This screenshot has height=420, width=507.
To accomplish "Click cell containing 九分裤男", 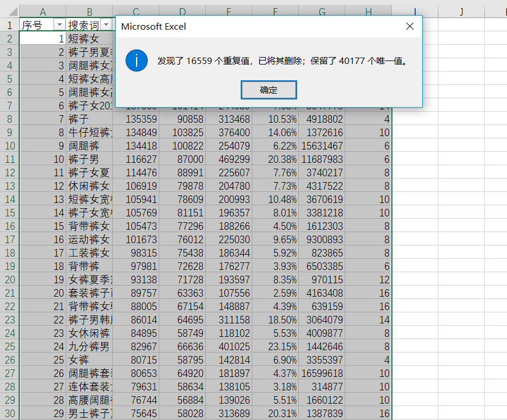I will [x=90, y=347].
